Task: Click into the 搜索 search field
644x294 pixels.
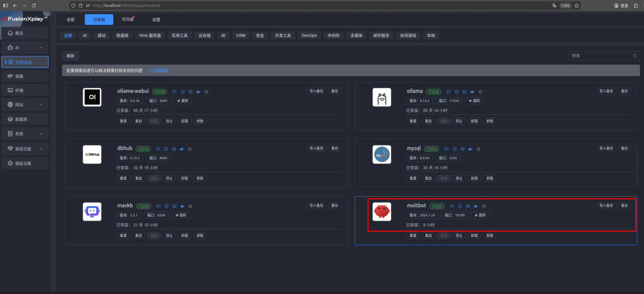Action: (x=600, y=56)
